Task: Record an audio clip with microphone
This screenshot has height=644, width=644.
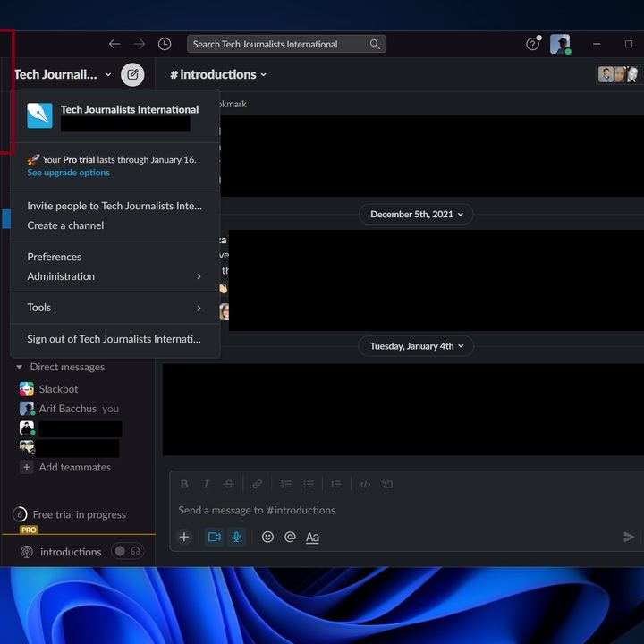Action: pyautogui.click(x=236, y=537)
